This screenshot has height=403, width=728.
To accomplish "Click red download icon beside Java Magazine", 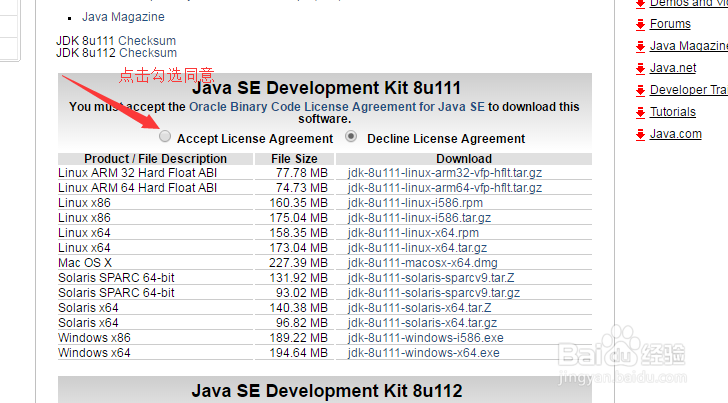I will tap(641, 46).
